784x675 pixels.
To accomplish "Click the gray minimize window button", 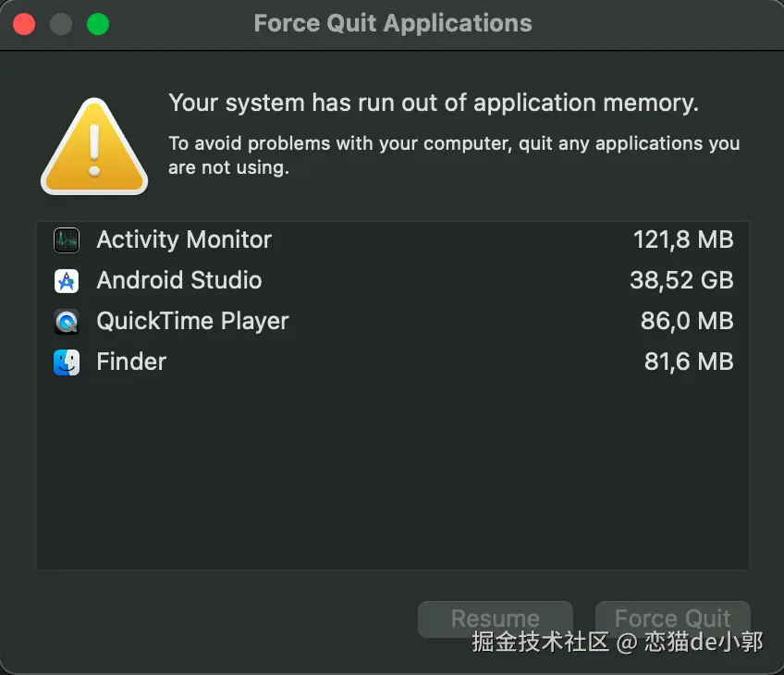I will (61, 24).
